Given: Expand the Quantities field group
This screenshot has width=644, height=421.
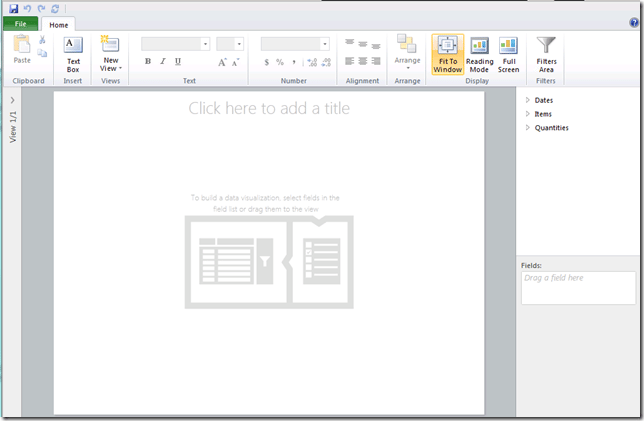Looking at the screenshot, I should click(528, 127).
